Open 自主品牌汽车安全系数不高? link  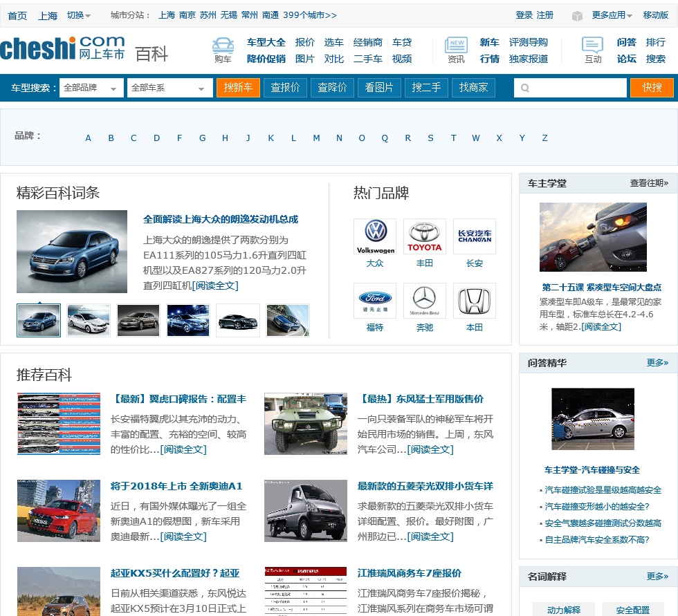tap(596, 540)
